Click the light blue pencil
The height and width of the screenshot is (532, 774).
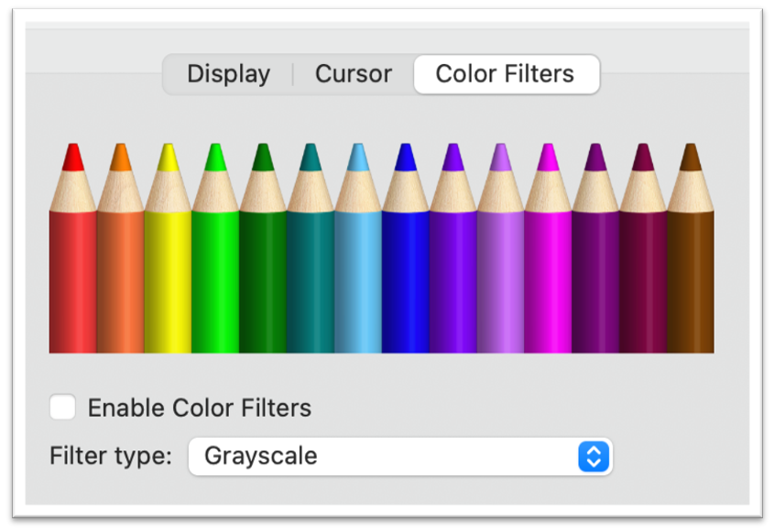(x=359, y=275)
